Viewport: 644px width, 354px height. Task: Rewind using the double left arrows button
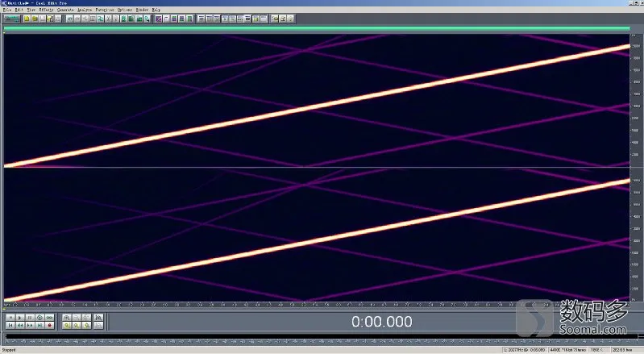(x=20, y=325)
